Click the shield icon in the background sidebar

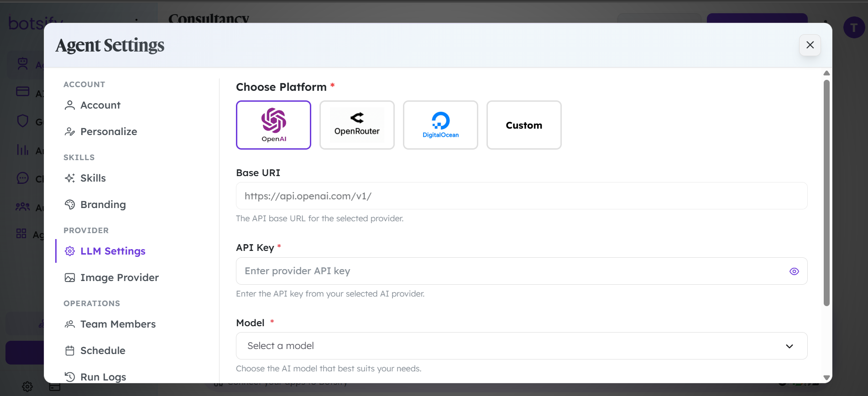coord(23,121)
